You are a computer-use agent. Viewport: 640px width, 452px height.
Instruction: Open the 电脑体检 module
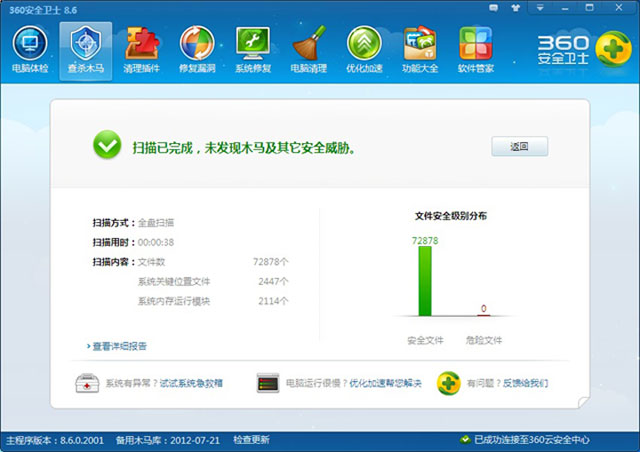pyautogui.click(x=30, y=49)
